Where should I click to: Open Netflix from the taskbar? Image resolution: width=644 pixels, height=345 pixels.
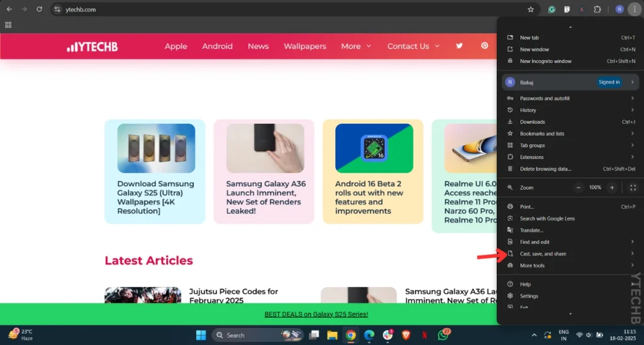[x=425, y=335]
